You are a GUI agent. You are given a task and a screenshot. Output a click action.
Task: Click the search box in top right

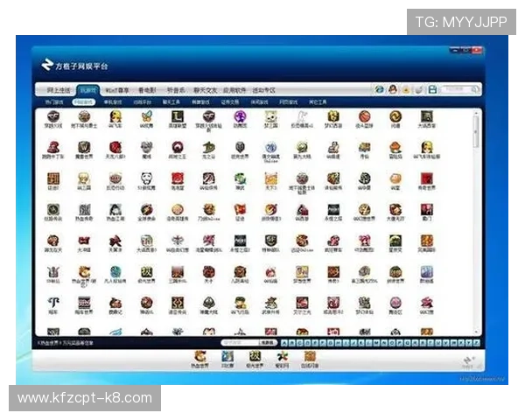(x=458, y=89)
